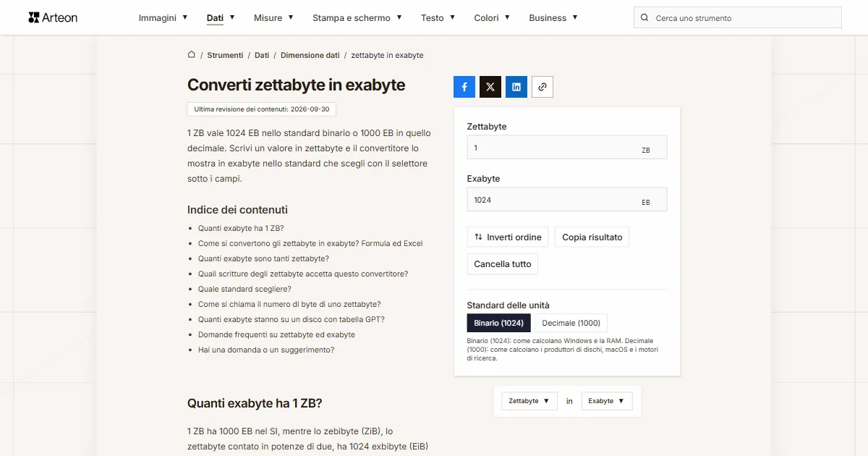Jump to 'Quanti exabyte ha 1 ZB?'
868x456 pixels.
[x=241, y=228]
